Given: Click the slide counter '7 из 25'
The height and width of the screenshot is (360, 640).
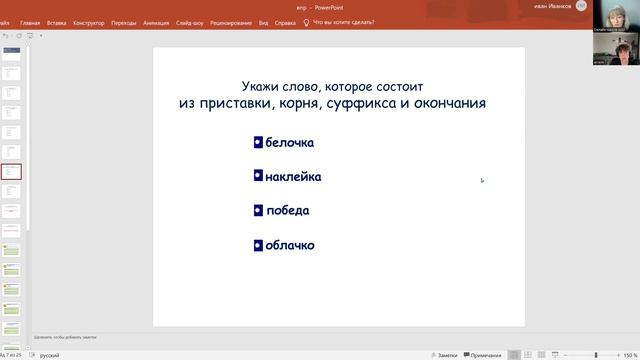Looking at the screenshot, I should (x=11, y=356).
